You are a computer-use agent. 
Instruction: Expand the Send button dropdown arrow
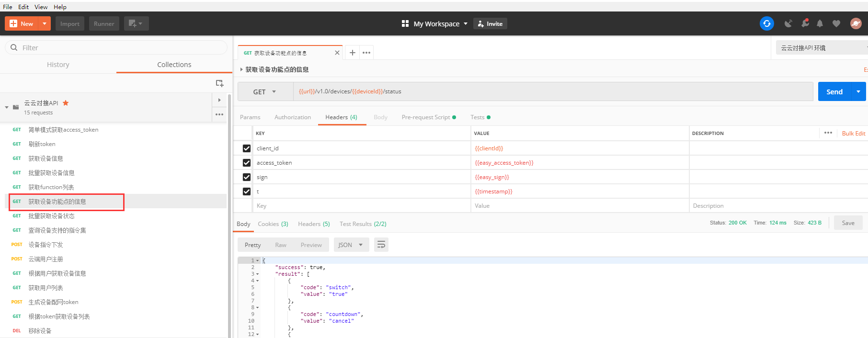[858, 92]
